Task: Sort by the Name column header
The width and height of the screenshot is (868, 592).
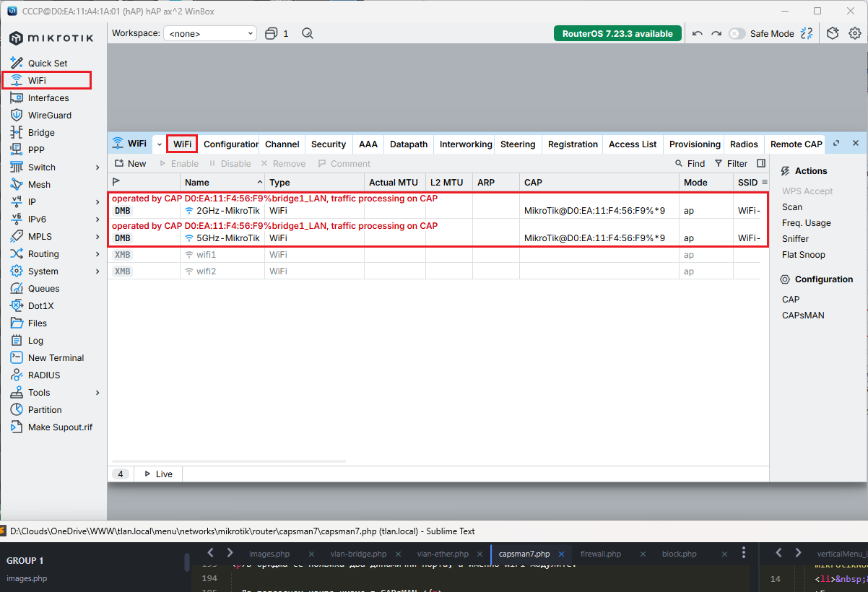Action: point(222,183)
